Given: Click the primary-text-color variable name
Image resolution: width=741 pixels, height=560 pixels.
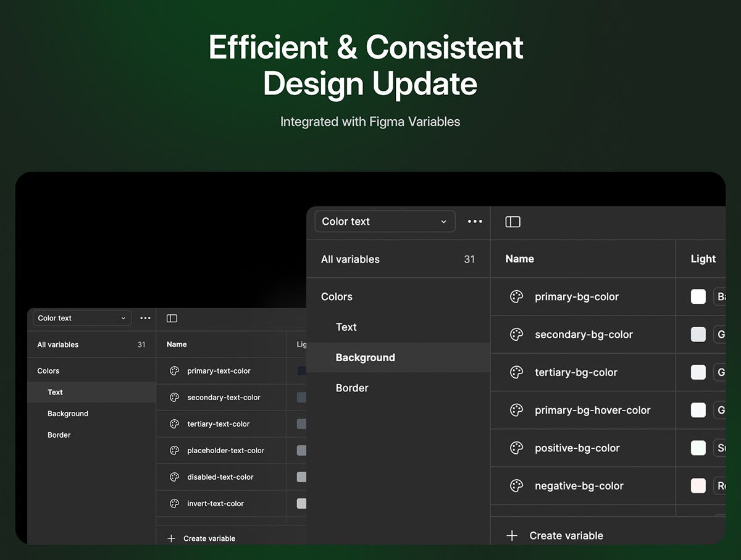Looking at the screenshot, I should (219, 371).
